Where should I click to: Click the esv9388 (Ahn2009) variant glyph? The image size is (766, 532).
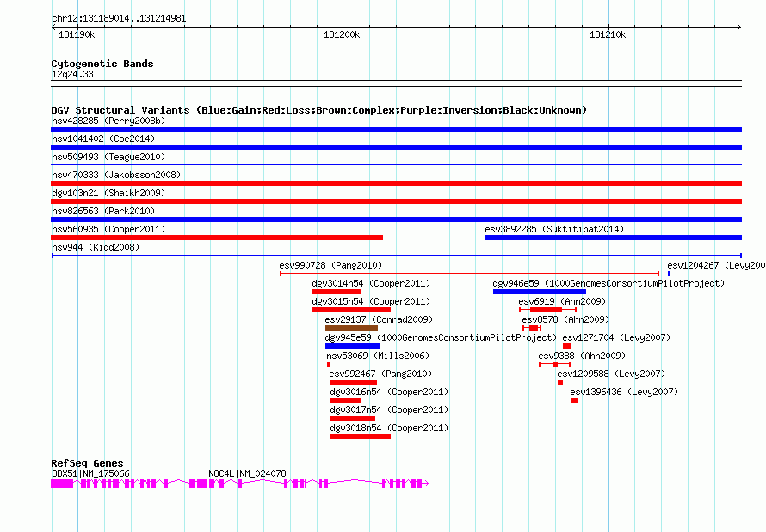555,364
